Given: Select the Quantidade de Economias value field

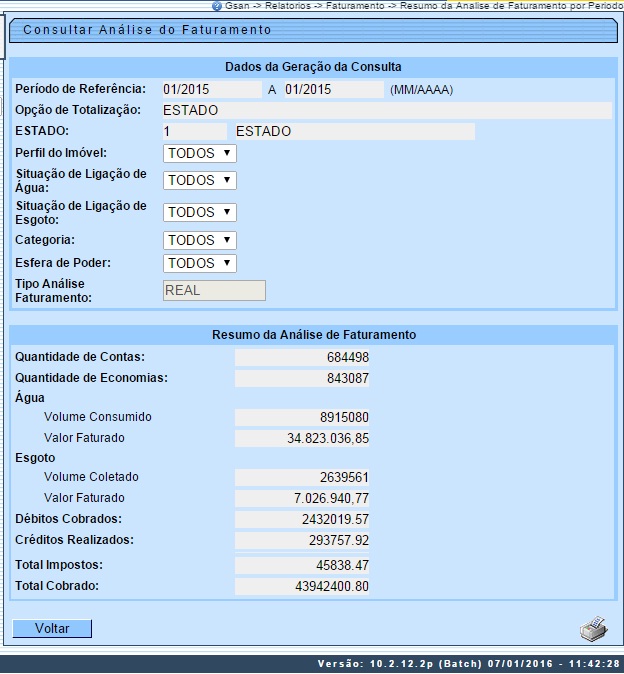Looking at the screenshot, I should (x=302, y=378).
